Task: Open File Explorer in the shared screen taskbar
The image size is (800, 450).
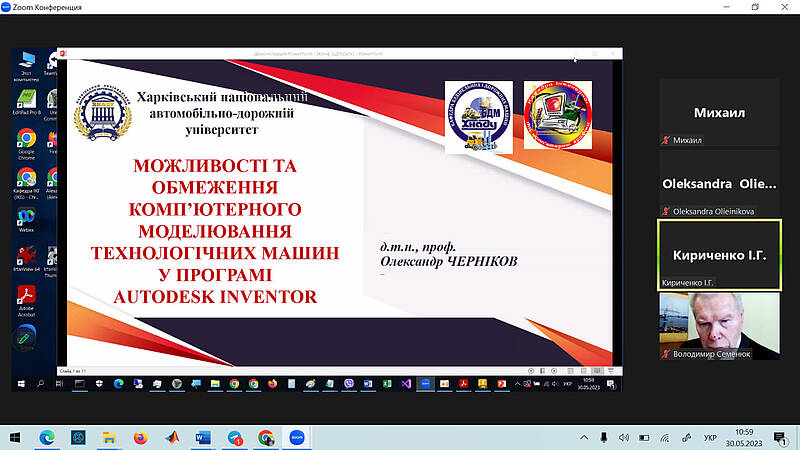Action: [215, 384]
